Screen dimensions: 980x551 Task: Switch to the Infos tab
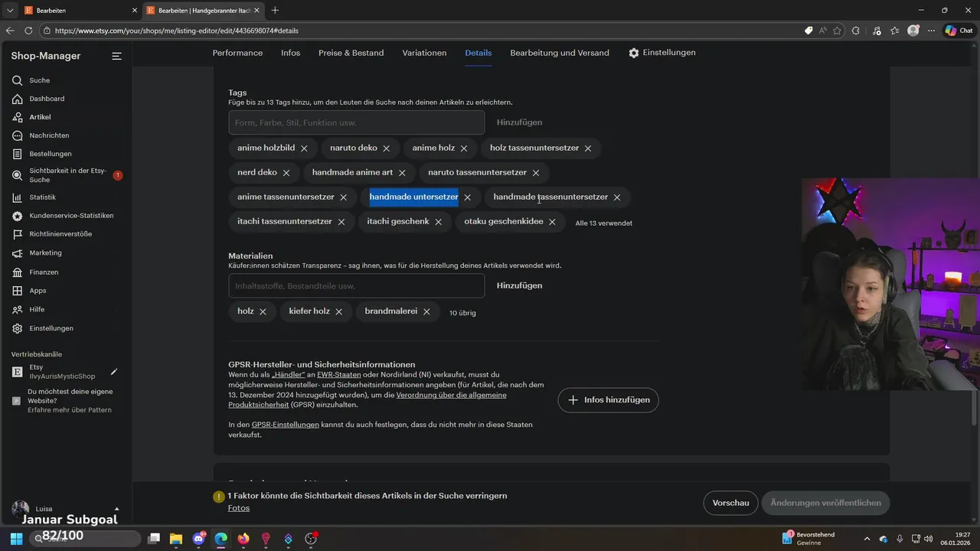[291, 53]
